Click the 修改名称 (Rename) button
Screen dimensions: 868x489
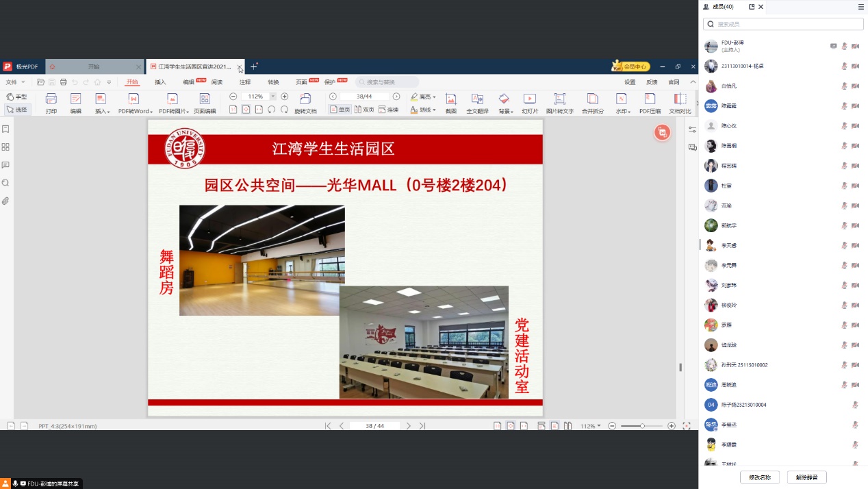coord(760,477)
